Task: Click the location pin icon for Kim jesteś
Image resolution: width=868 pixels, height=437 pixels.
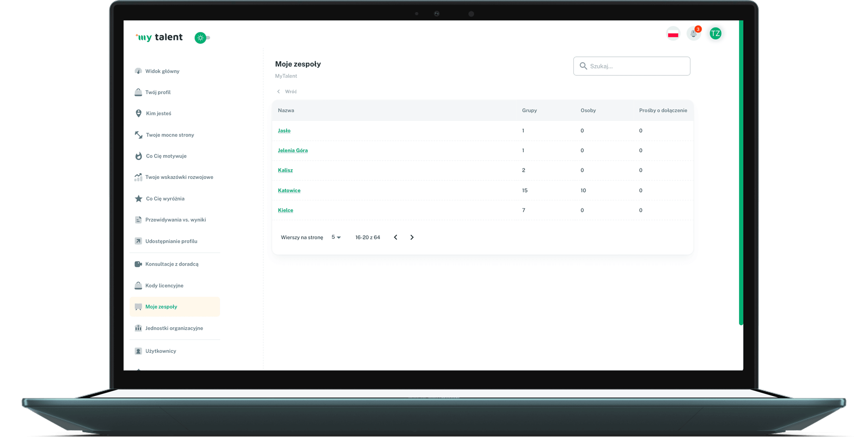Action: click(x=139, y=113)
